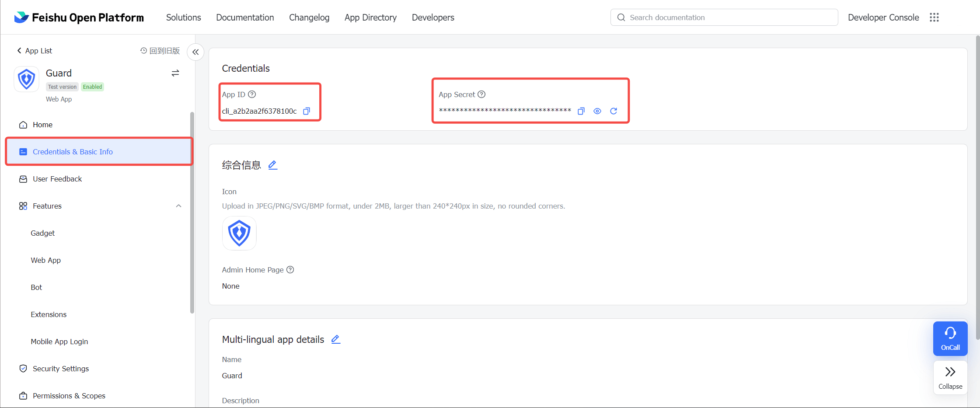The width and height of the screenshot is (980, 408).
Task: Copy the App ID value
Action: [307, 111]
